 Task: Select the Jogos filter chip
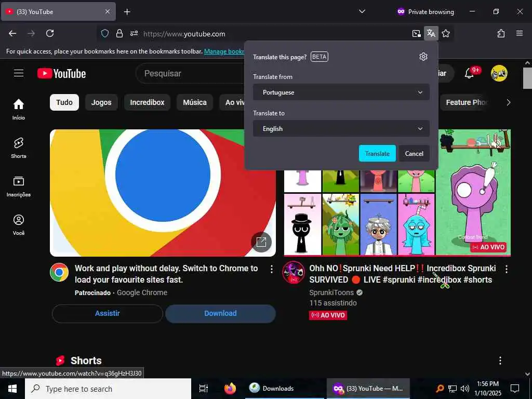tap(101, 102)
